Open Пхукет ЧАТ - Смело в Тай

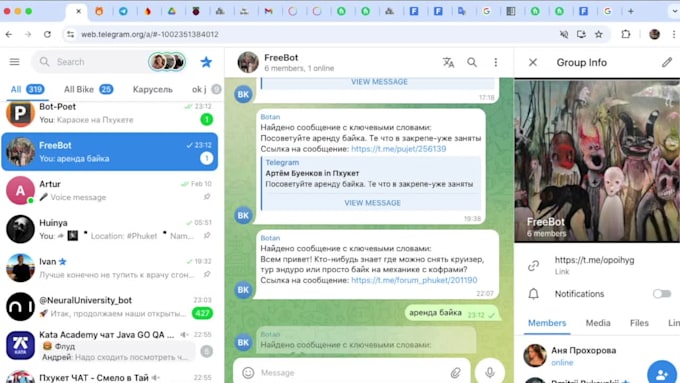point(110,376)
